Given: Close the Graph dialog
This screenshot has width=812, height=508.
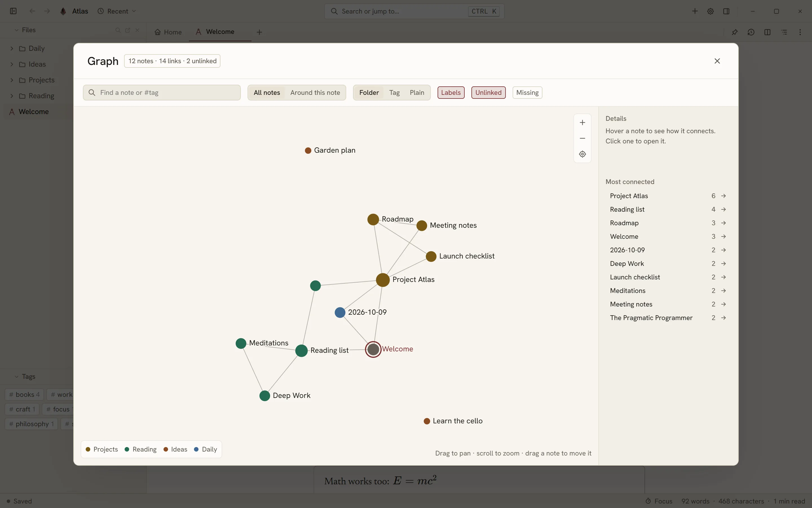Looking at the screenshot, I should pos(717,61).
